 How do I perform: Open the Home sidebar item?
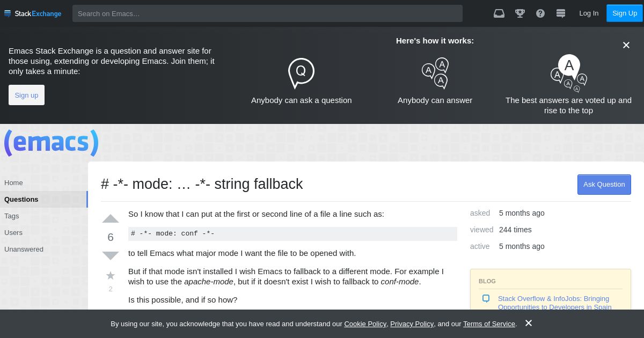(13, 183)
